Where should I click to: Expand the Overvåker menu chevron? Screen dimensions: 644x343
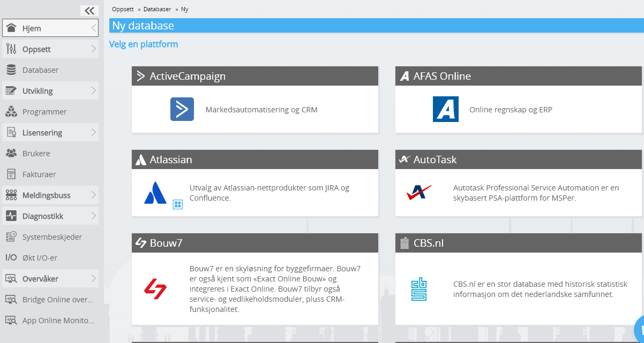pyautogui.click(x=93, y=279)
